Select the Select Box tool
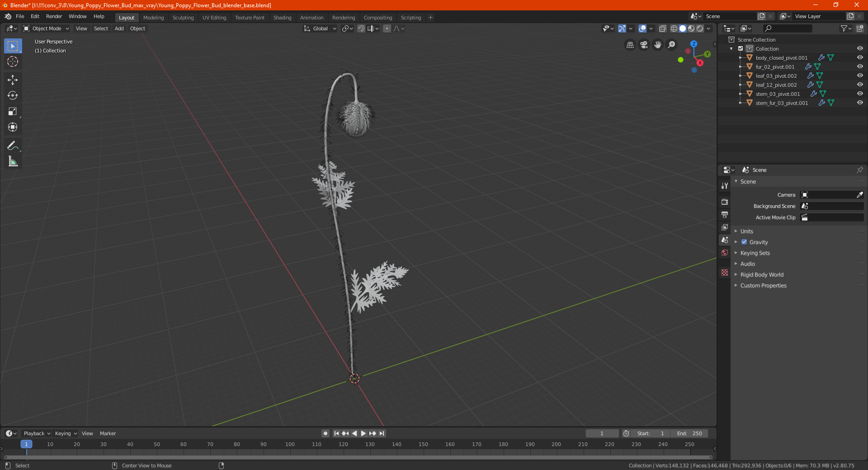 (13, 46)
